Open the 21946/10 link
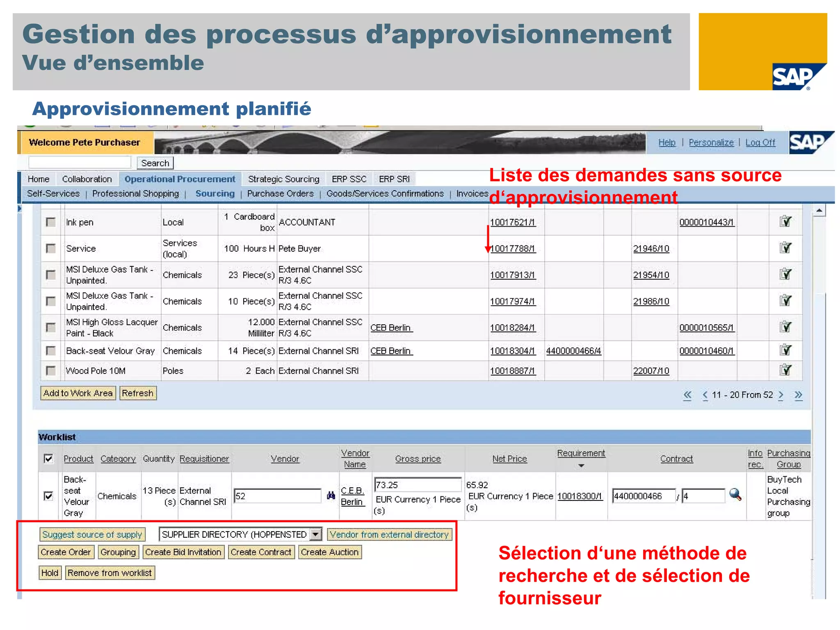 [651, 248]
